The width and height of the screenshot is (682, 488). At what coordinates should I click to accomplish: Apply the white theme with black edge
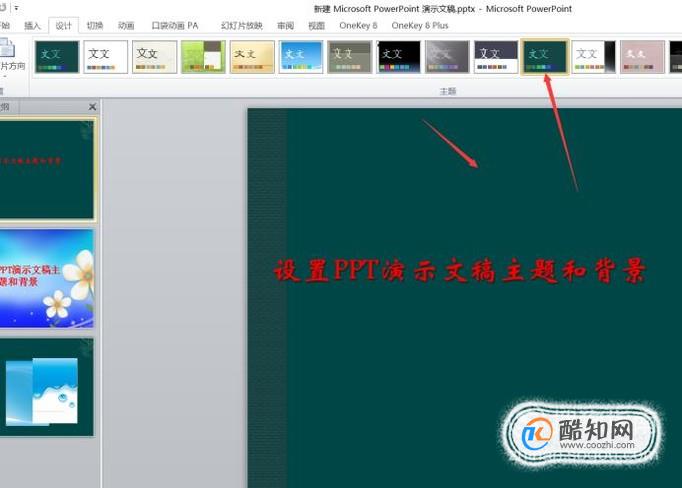pyautogui.click(x=594, y=57)
